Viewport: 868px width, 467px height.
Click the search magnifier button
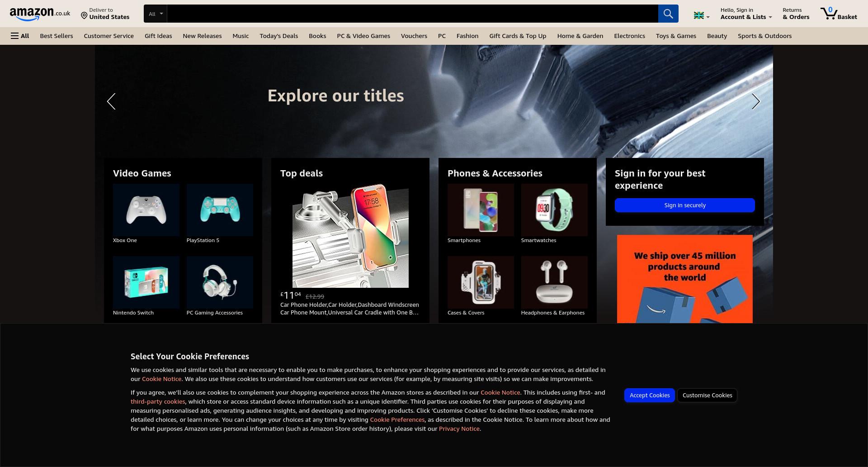[668, 14]
